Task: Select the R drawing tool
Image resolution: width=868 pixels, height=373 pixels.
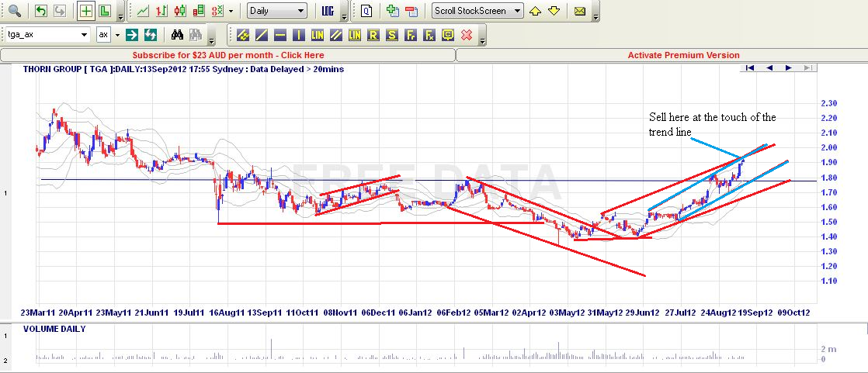Action: point(373,36)
